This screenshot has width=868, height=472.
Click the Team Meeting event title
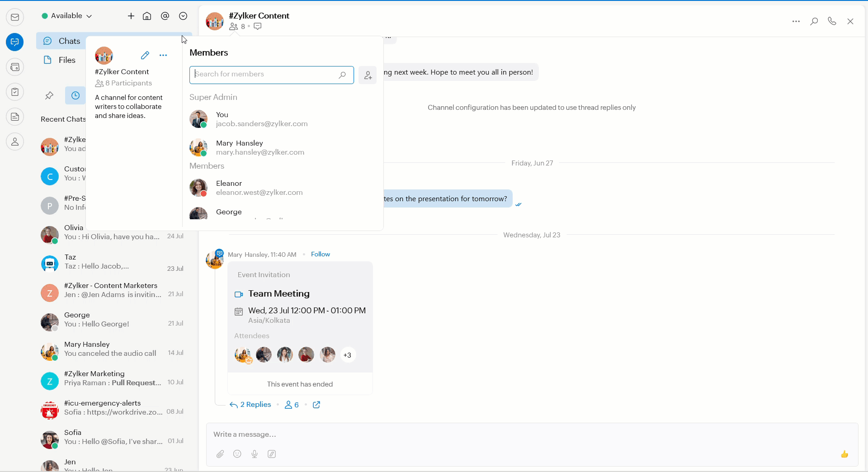click(279, 294)
